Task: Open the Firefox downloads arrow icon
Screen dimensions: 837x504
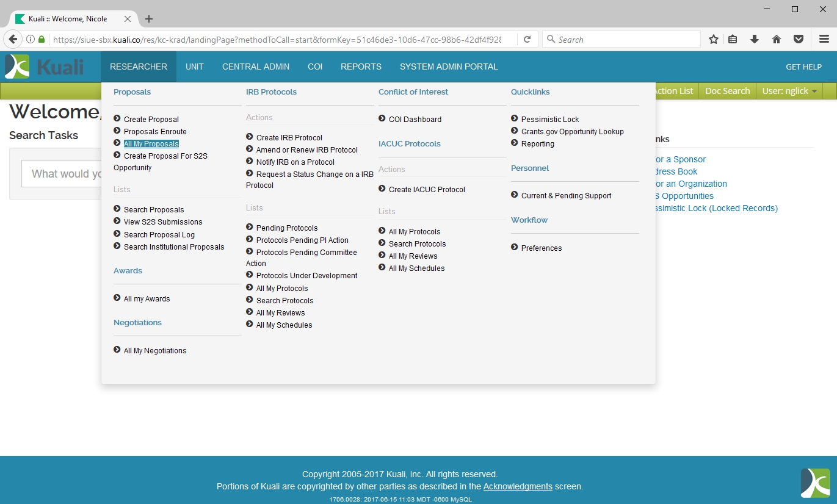Action: point(755,40)
